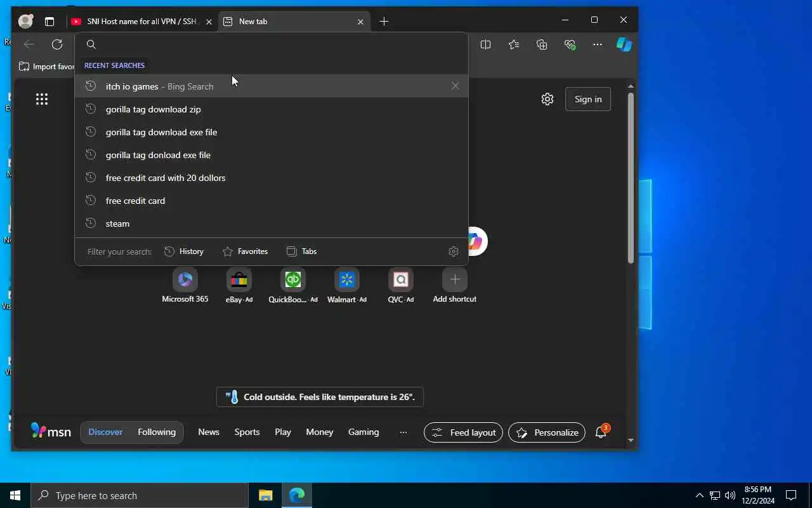Select recent search 'itch io games'
812x508 pixels.
point(272,86)
